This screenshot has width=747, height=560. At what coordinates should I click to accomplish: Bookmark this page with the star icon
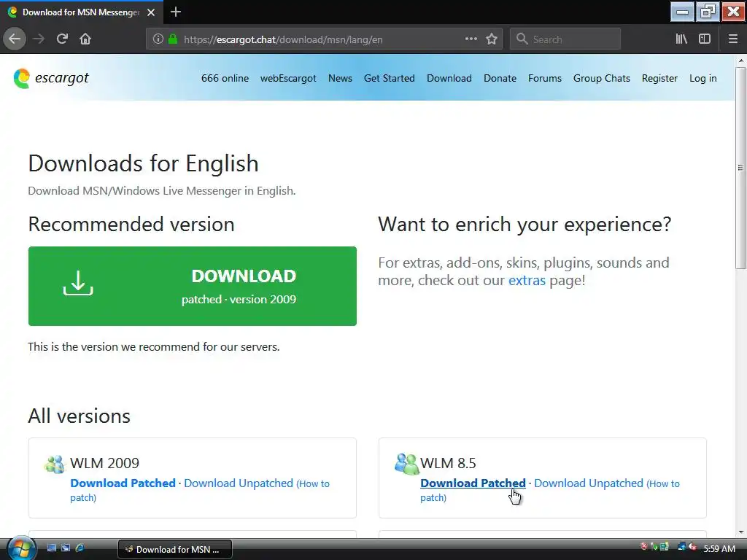492,39
